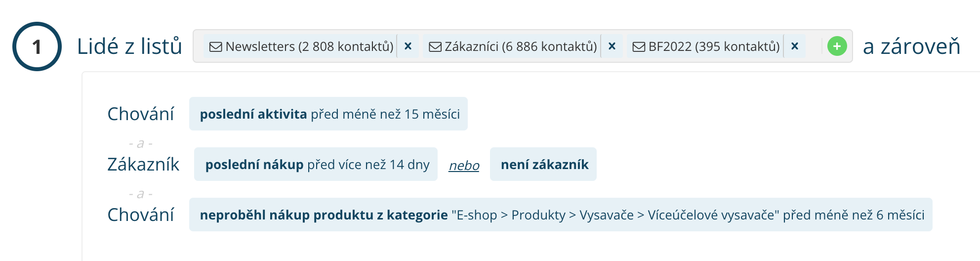Edit the "poslední nákup" 14 dny condition
Image resolution: width=980 pixels, height=261 pixels.
pos(316,165)
